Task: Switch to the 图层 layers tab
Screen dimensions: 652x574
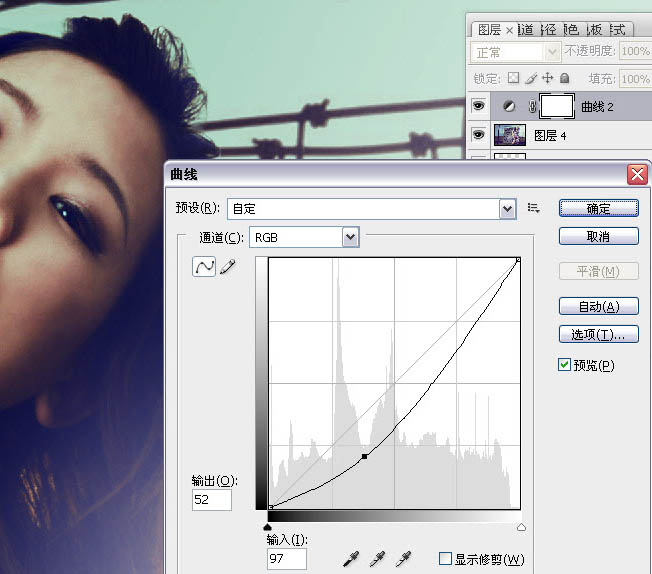Action: tap(489, 30)
